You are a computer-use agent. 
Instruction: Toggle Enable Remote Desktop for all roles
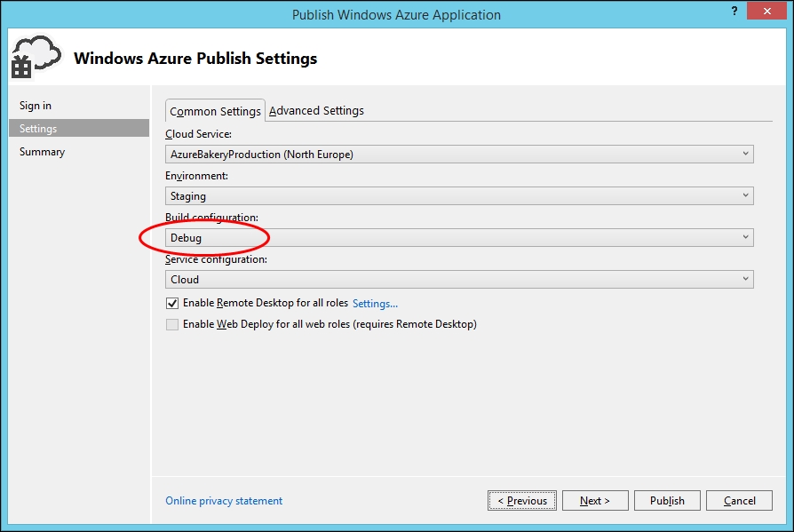coord(172,303)
